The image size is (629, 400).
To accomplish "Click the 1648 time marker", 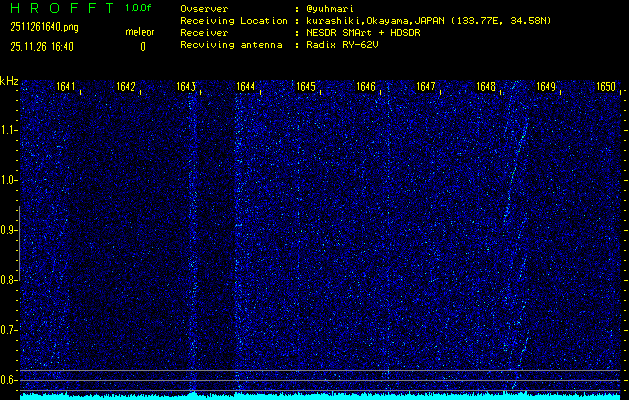I will tap(486, 87).
